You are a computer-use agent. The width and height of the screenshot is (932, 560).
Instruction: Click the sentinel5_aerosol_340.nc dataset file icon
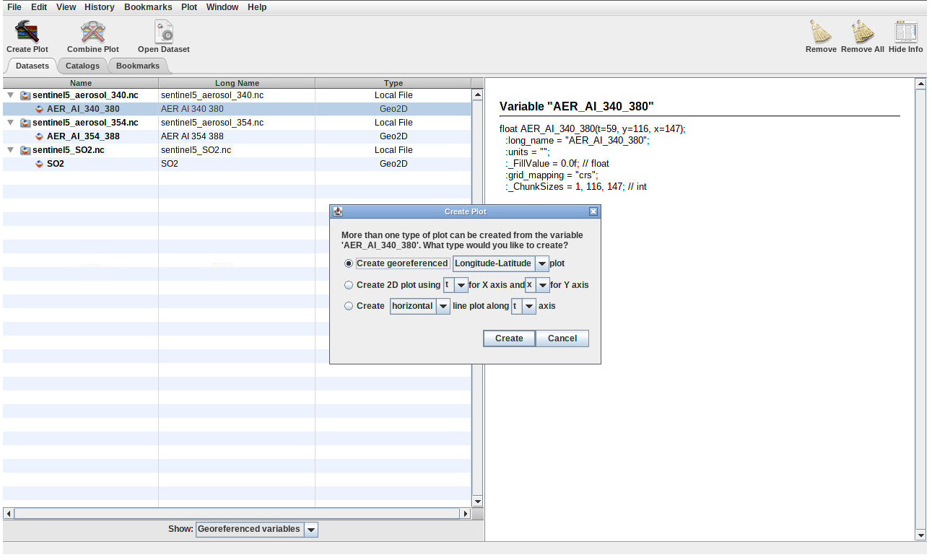point(25,95)
